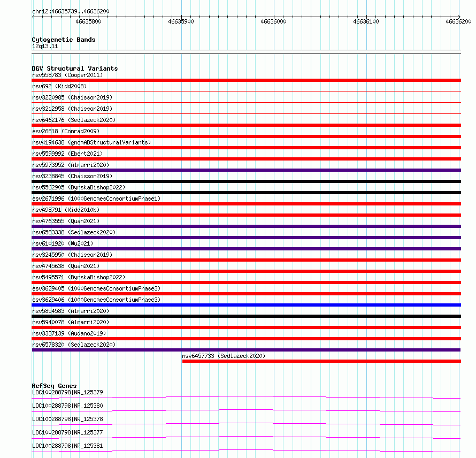This screenshot has width=476, height=458.
Task: Select esv26818 (Conrad2009) variant label
Action: point(66,131)
